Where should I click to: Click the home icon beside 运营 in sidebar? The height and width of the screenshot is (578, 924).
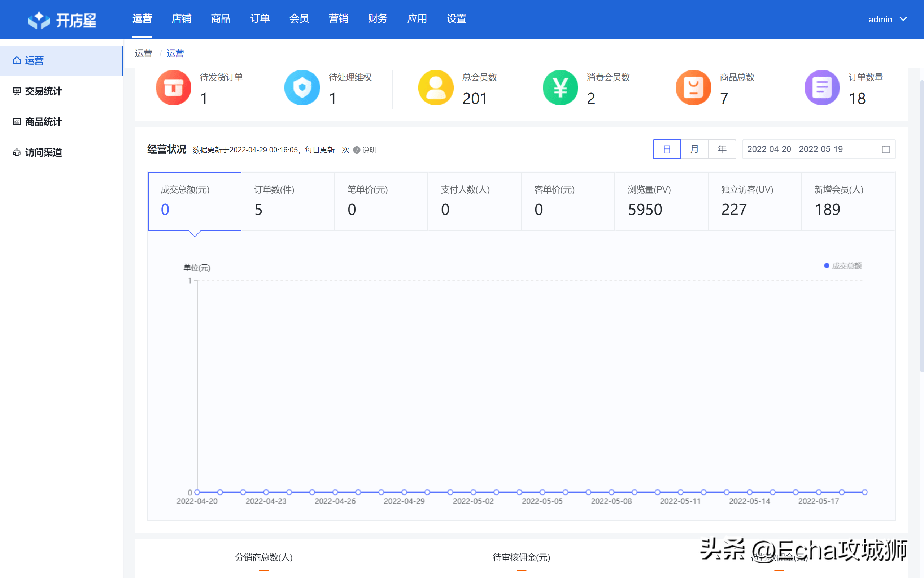17,60
